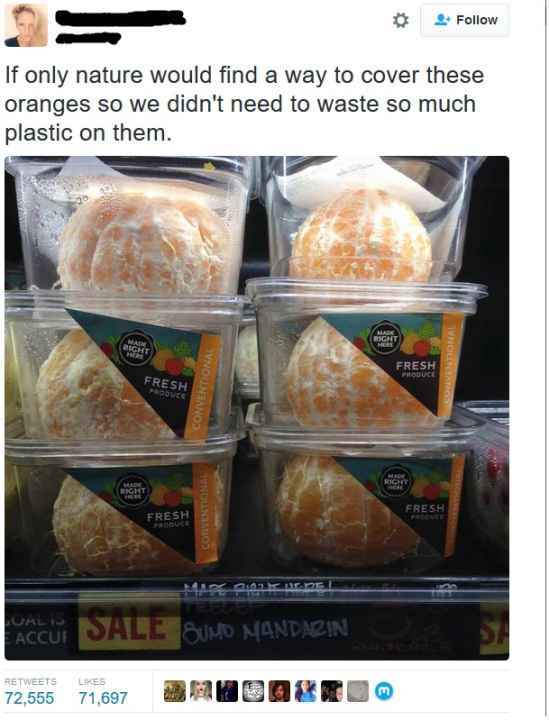Expand the attached peeled oranges photo
549x720 pixels.
coord(257,408)
